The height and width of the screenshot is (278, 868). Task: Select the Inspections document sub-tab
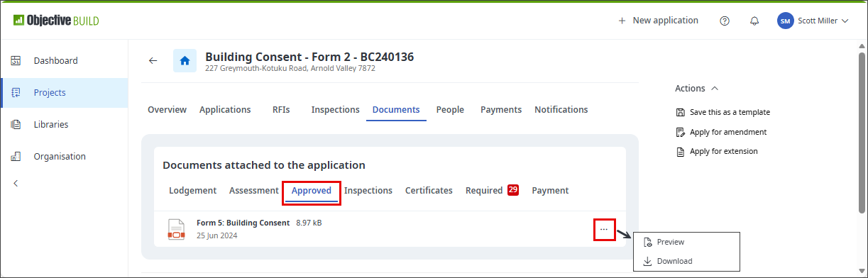(x=368, y=191)
